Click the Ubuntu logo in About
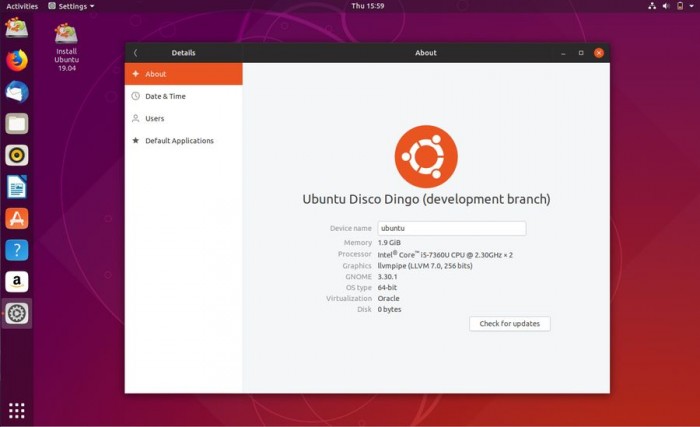700x427 pixels. (426, 156)
